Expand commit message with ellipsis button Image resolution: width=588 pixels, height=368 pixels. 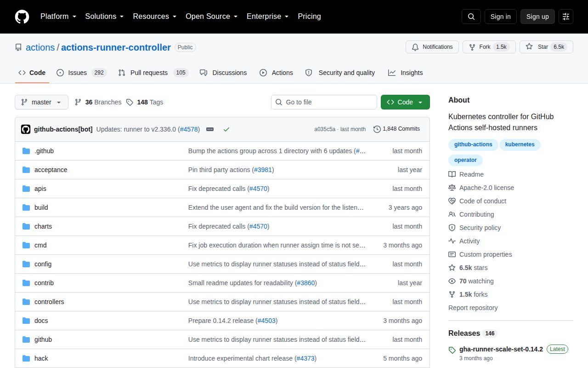[x=210, y=129]
